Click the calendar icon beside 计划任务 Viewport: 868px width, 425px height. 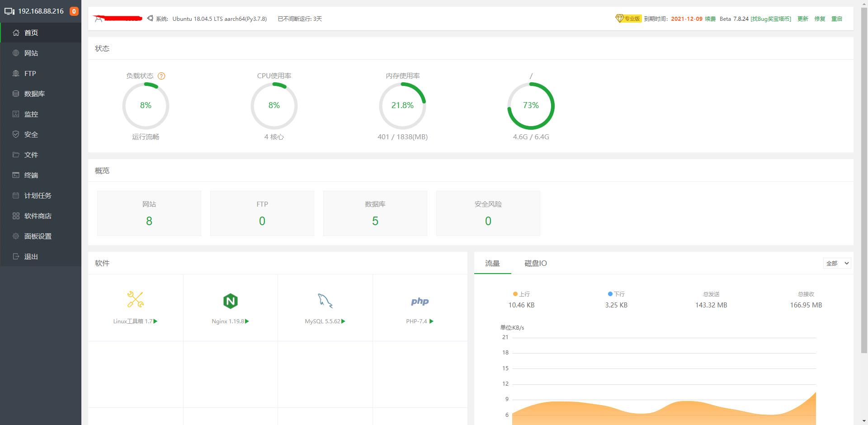16,195
